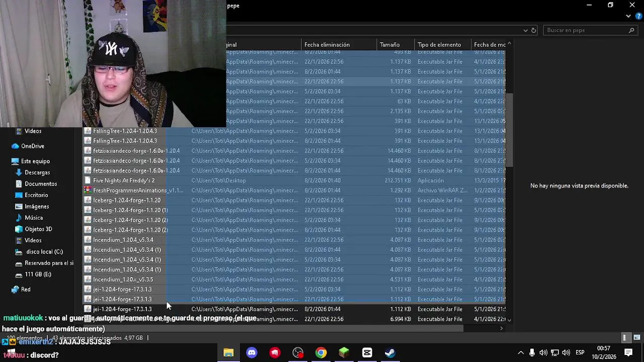Open Steam from the taskbar

390,352
